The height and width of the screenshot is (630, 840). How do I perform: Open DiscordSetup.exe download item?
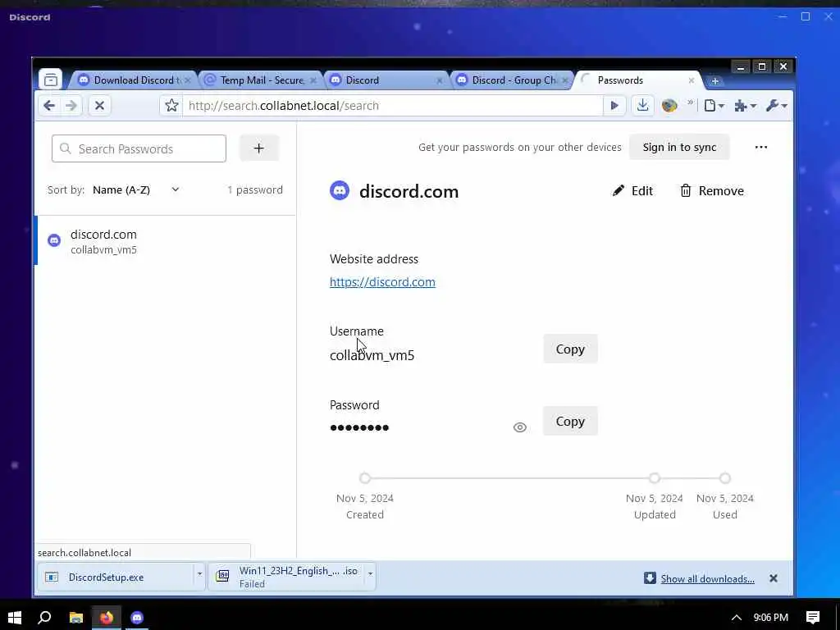(x=116, y=577)
